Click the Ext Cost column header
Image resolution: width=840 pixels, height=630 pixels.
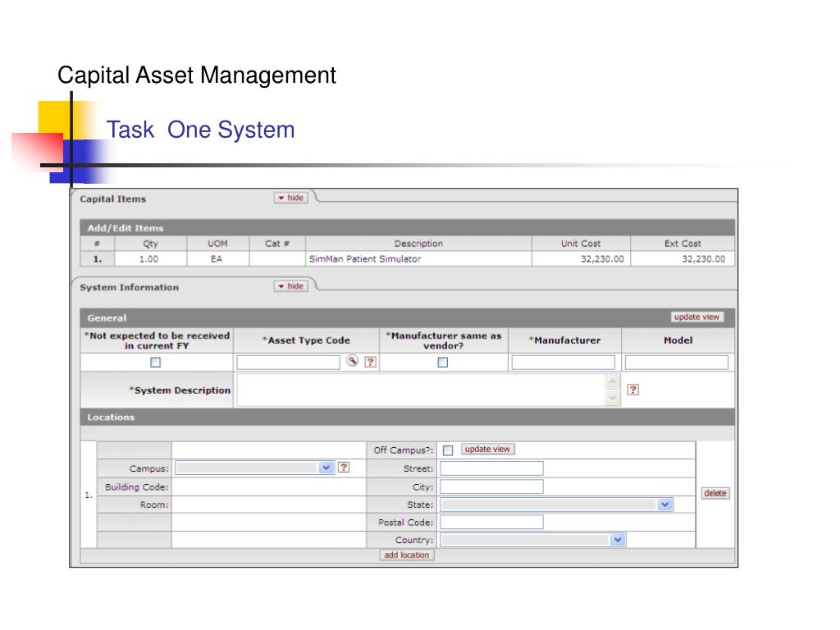682,243
